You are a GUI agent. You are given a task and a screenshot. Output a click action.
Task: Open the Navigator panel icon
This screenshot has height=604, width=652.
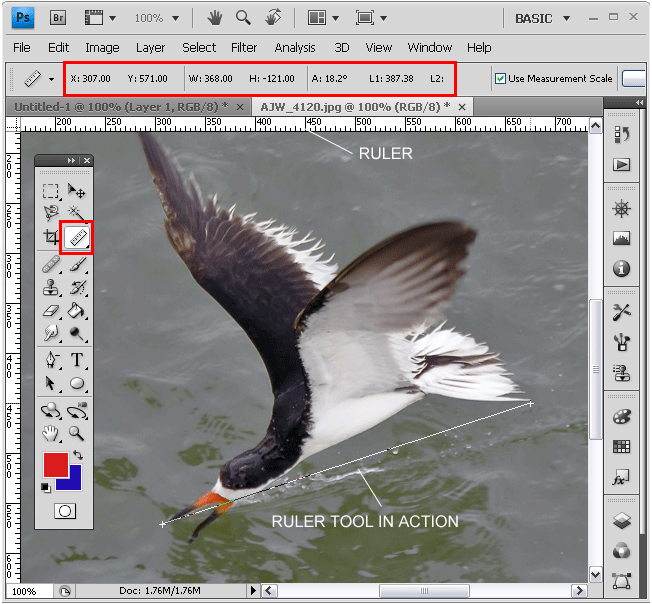(621, 209)
